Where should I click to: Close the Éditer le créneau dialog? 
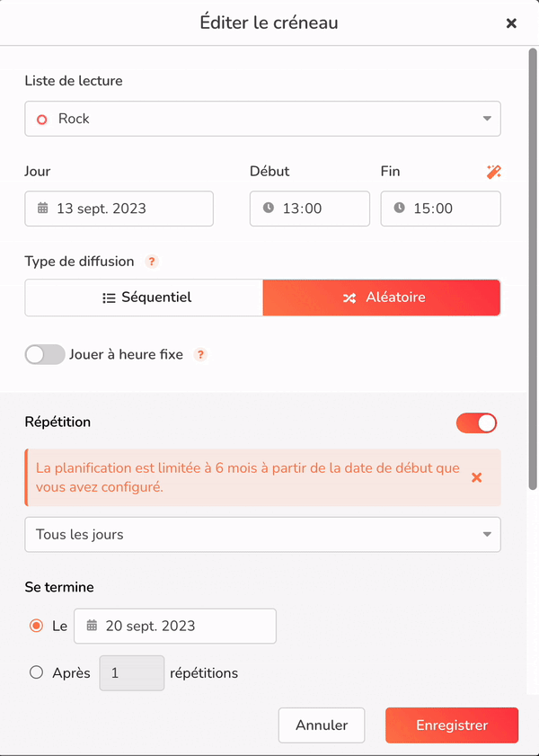click(x=511, y=22)
